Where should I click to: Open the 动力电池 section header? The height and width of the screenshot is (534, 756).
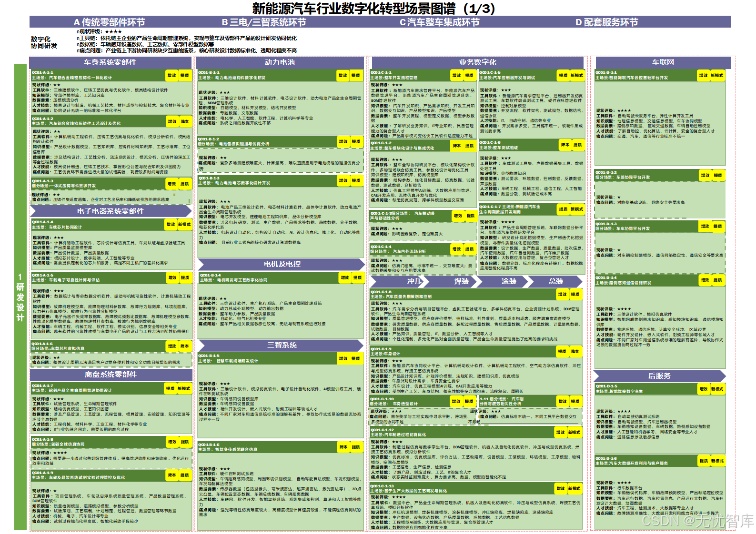tap(280, 62)
